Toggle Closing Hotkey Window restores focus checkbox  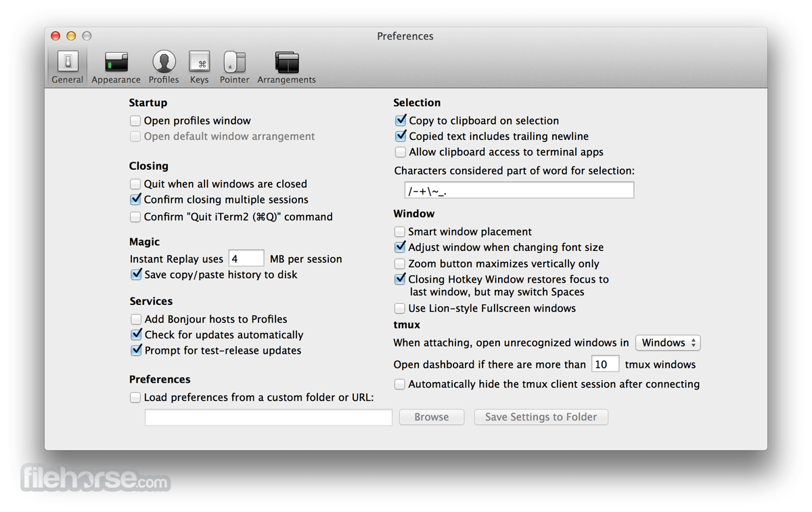pyautogui.click(x=400, y=279)
